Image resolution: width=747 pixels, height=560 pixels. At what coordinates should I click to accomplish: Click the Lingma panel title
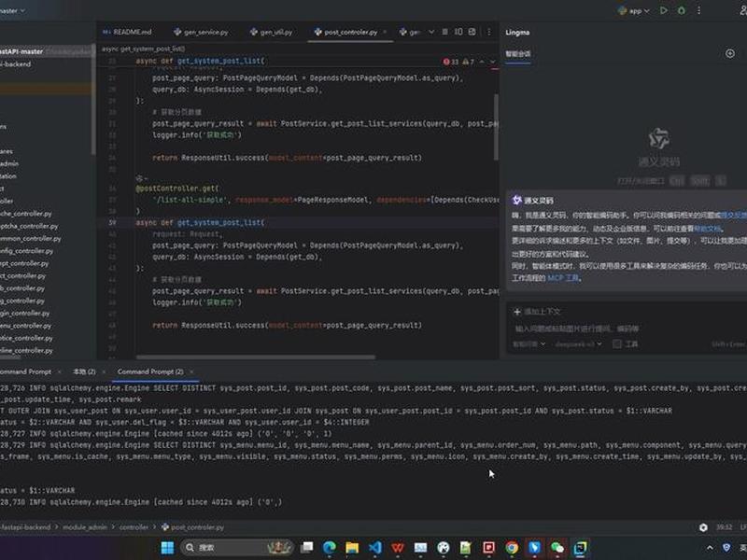(x=517, y=33)
